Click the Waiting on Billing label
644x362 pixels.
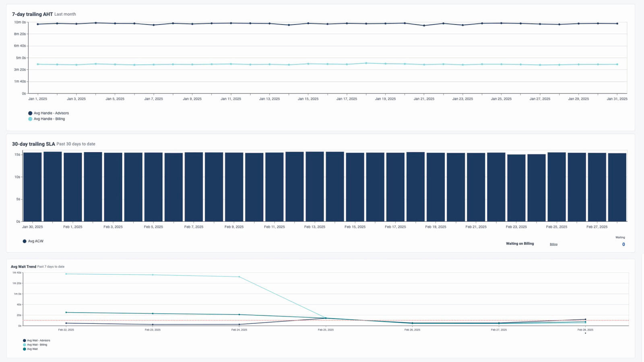pos(520,243)
